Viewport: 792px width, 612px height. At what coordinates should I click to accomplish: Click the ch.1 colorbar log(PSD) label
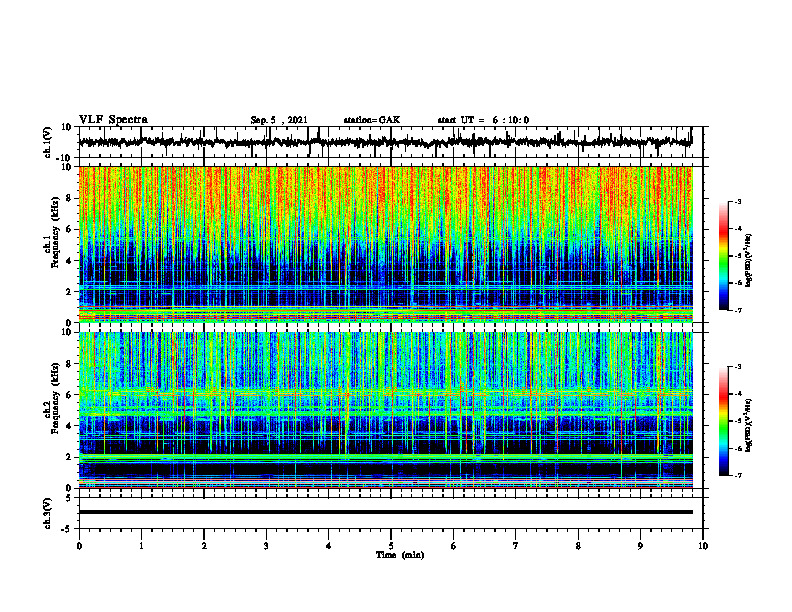coord(749,261)
